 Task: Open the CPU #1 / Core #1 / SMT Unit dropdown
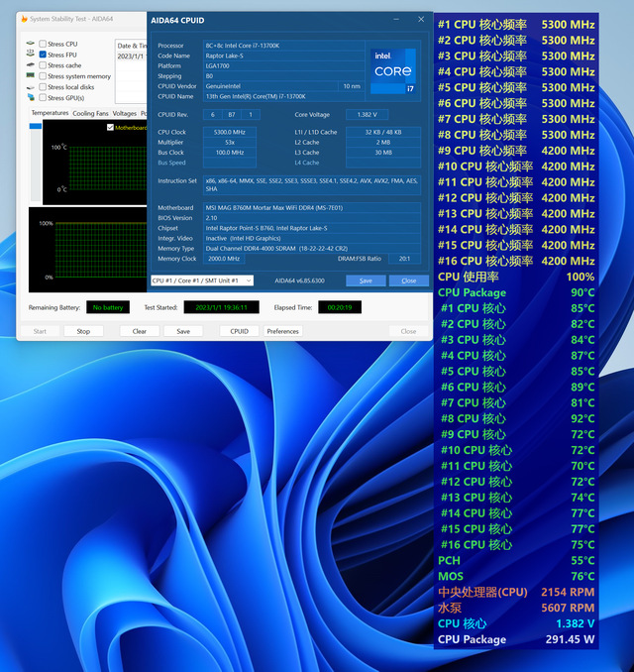201,280
